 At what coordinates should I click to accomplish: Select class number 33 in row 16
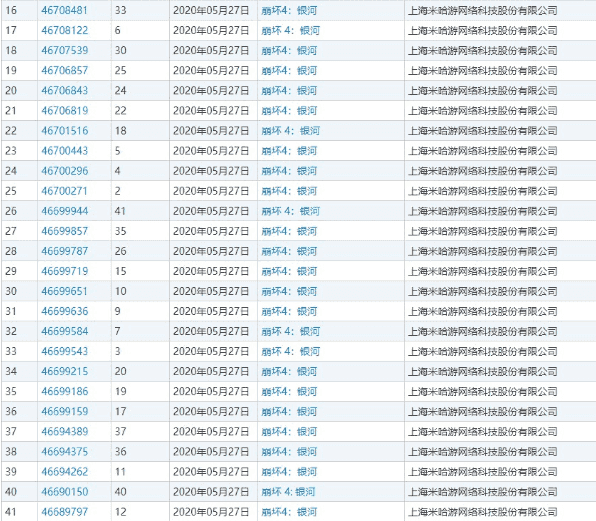120,11
